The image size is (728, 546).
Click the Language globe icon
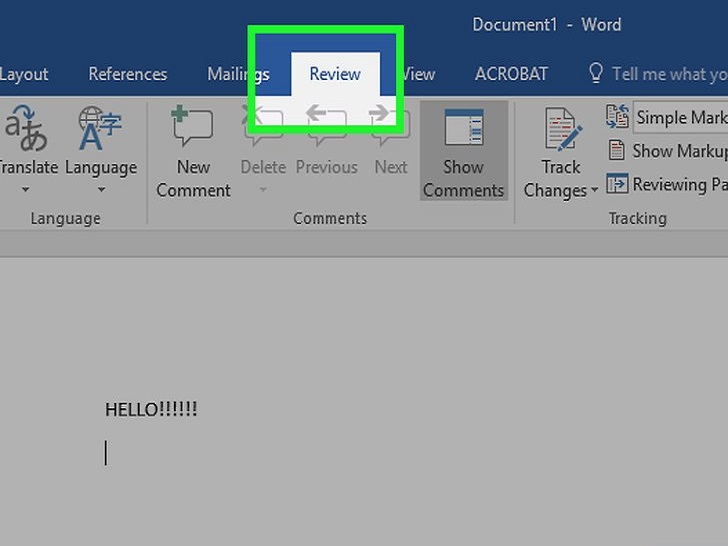pyautogui.click(x=100, y=129)
